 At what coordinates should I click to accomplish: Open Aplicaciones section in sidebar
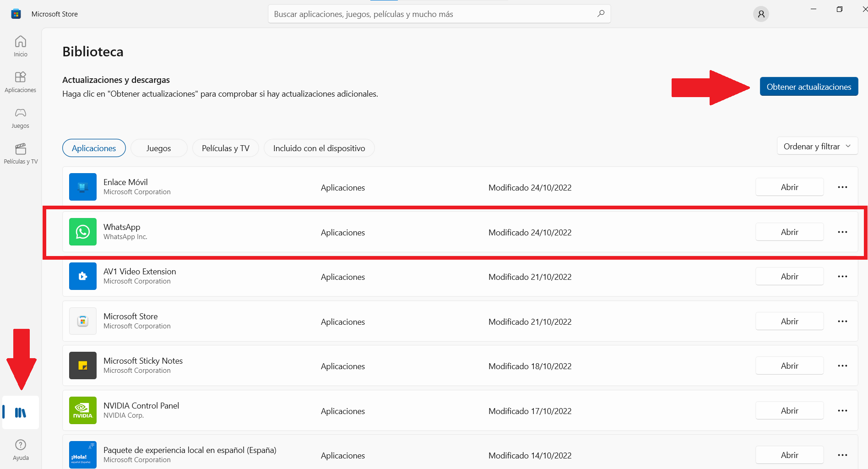coord(21,82)
